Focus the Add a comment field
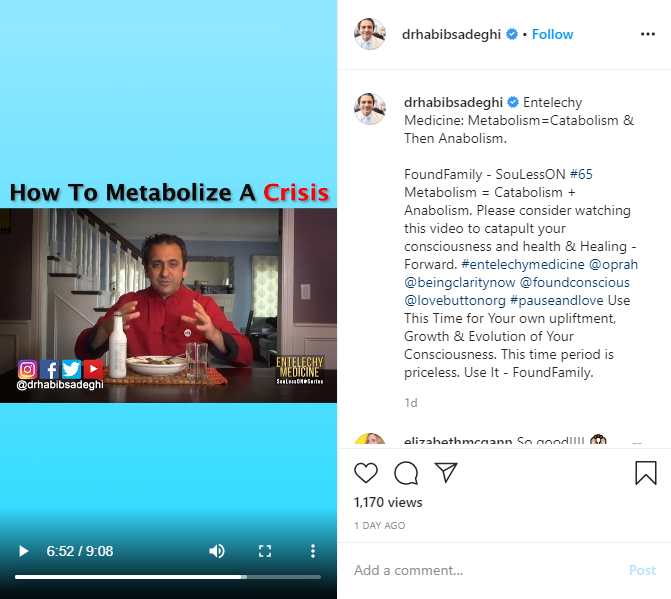The image size is (671, 599). [484, 570]
